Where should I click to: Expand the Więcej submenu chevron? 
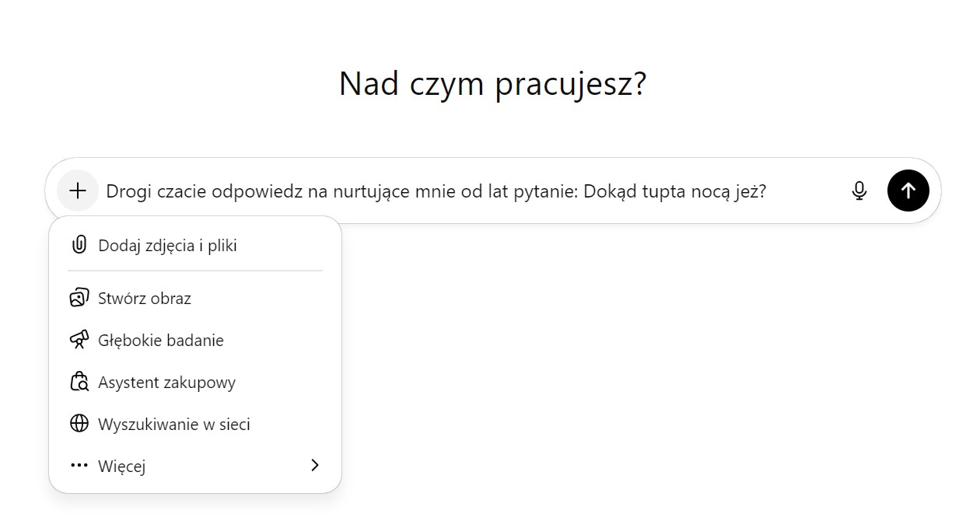314,466
